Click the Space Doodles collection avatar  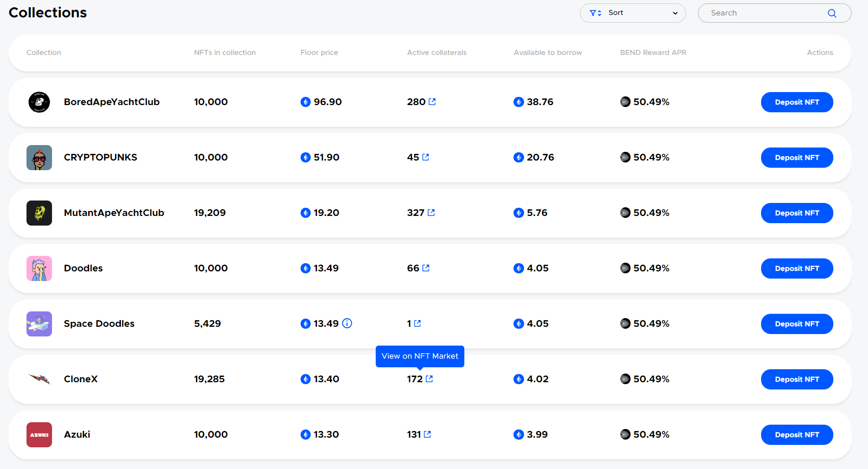coord(39,324)
